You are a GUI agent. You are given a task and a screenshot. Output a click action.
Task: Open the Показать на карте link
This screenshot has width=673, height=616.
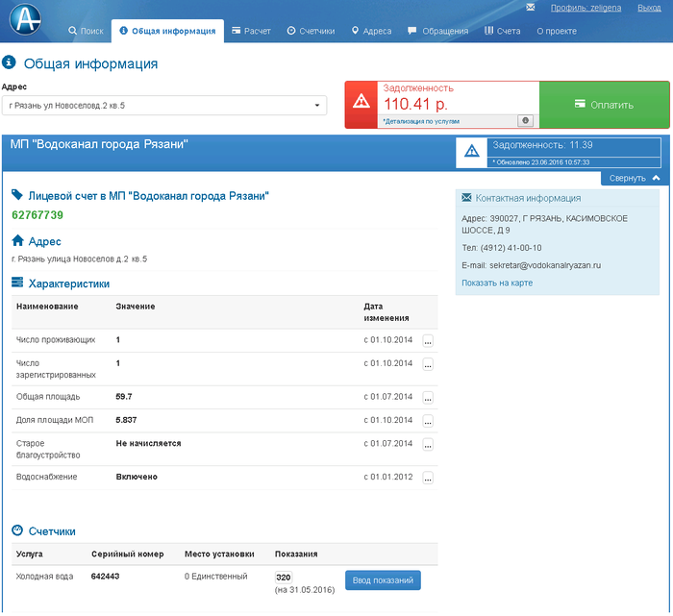click(497, 283)
